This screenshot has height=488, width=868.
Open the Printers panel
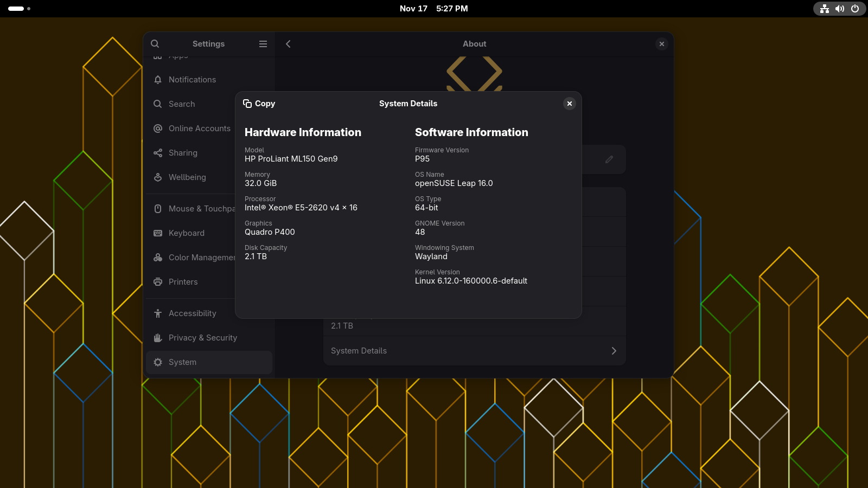[x=183, y=282]
